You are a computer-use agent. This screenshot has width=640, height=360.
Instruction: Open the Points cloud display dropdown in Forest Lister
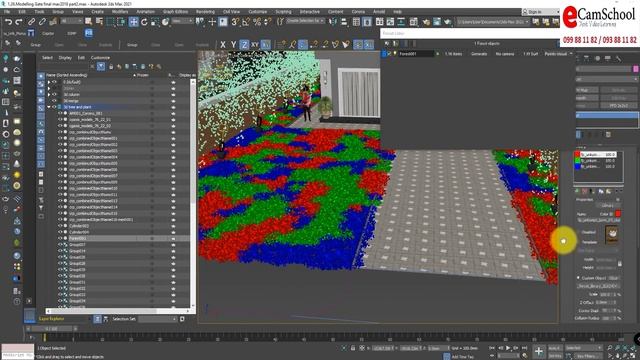click(558, 53)
